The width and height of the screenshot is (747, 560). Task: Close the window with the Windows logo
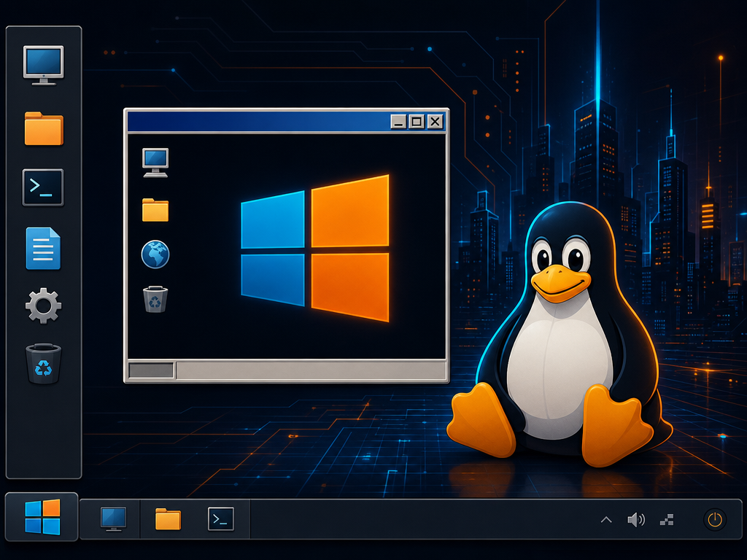point(435,122)
